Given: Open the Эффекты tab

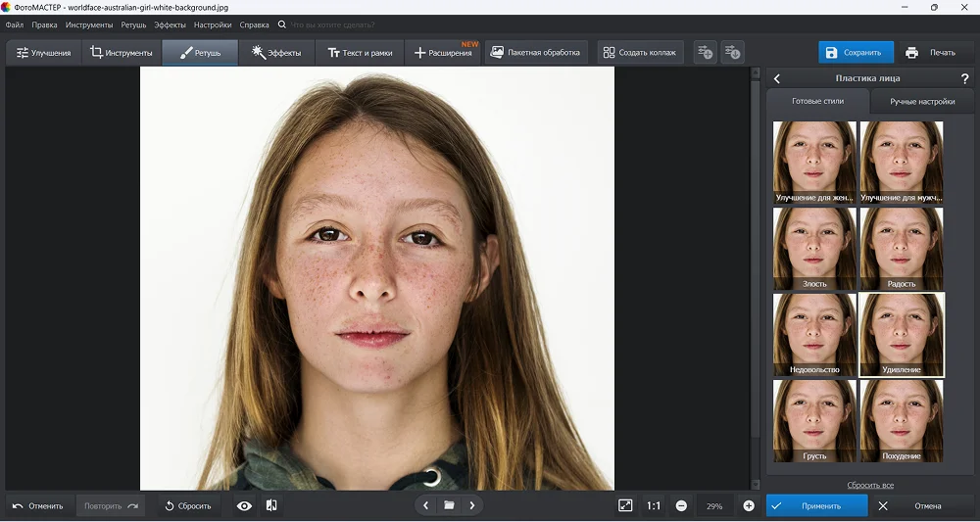Looking at the screenshot, I should [x=276, y=53].
